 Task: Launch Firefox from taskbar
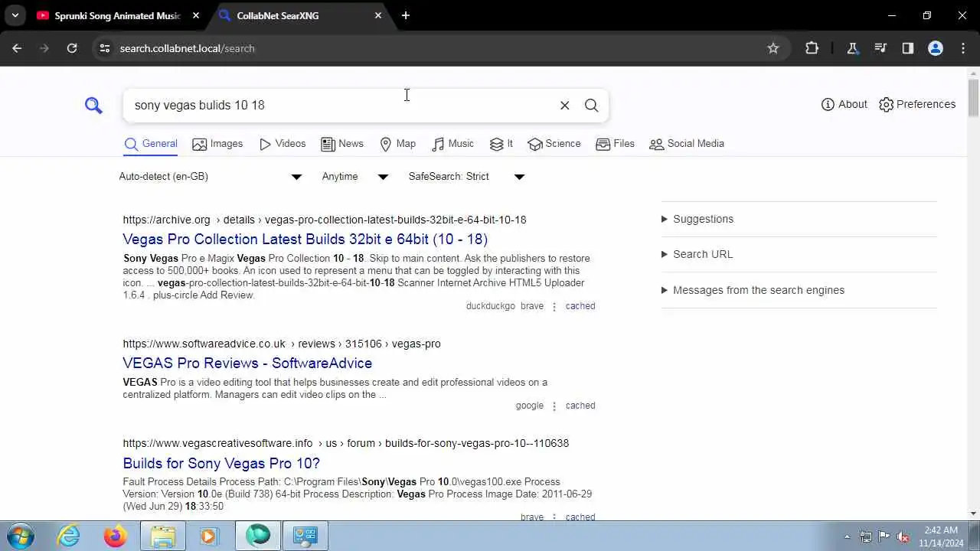(116, 536)
